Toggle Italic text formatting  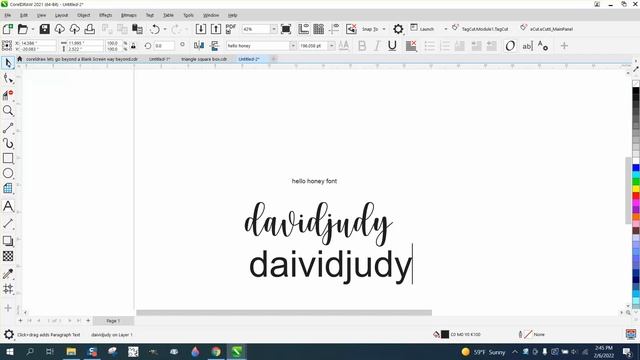click(x=377, y=46)
